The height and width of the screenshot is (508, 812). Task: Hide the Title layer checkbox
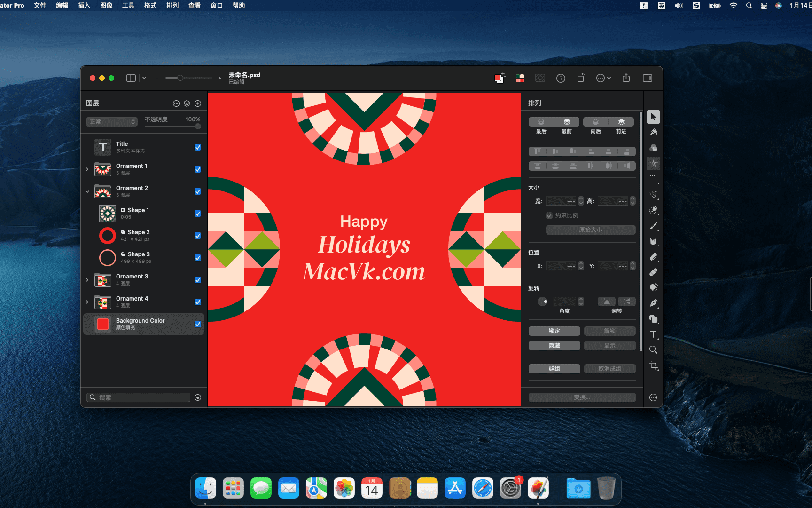(x=198, y=147)
